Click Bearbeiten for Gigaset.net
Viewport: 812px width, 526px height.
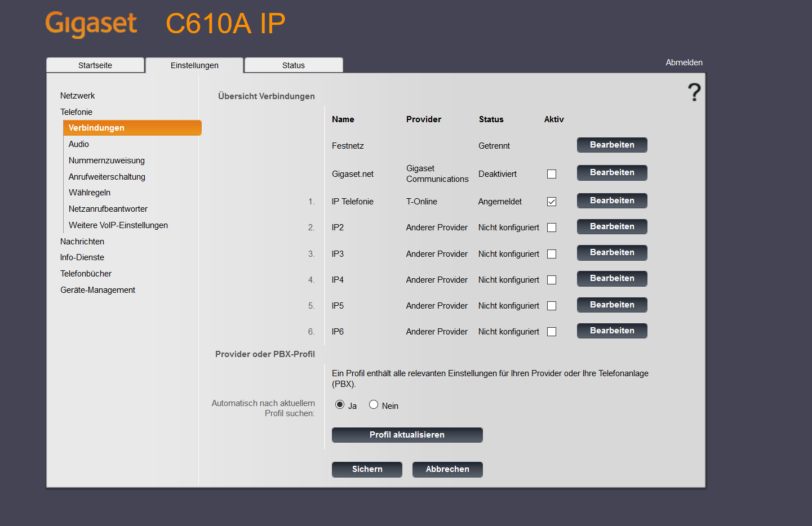[x=612, y=172]
